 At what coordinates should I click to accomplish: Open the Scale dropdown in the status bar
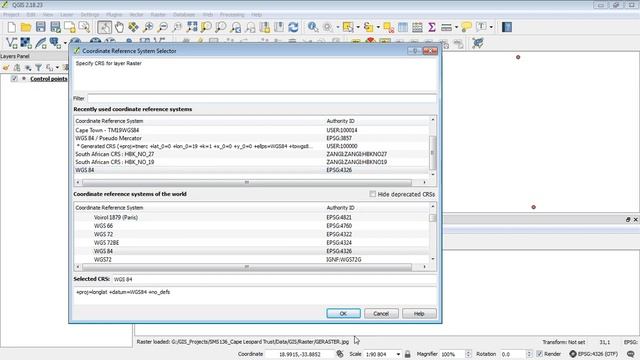398,354
